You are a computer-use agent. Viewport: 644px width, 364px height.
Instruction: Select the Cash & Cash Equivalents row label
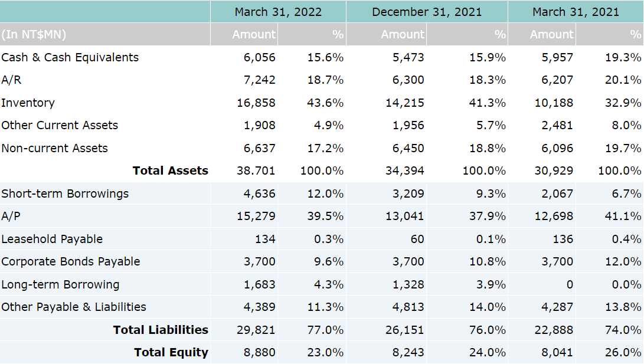[x=70, y=57]
